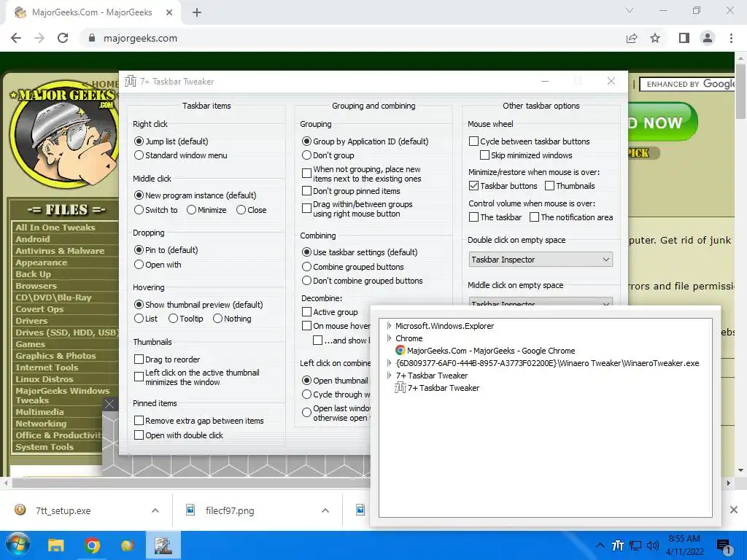747x560 pixels.
Task: Uncheck Taskbar buttons minimize/restore option
Action: click(473, 186)
